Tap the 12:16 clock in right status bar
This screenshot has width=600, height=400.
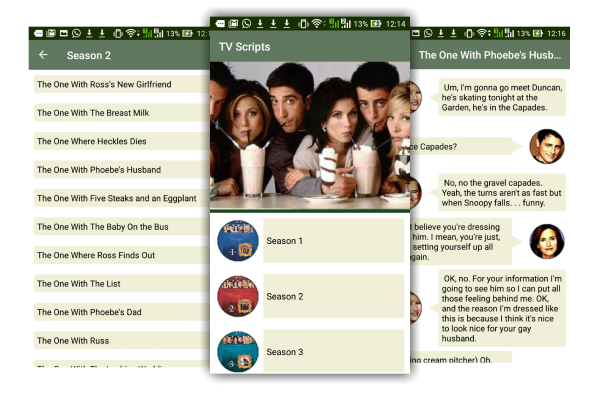[x=556, y=34]
